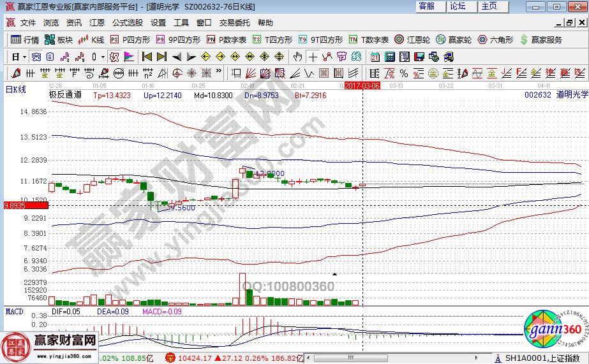
Task: Open the 交易委托 menu
Action: 234,22
